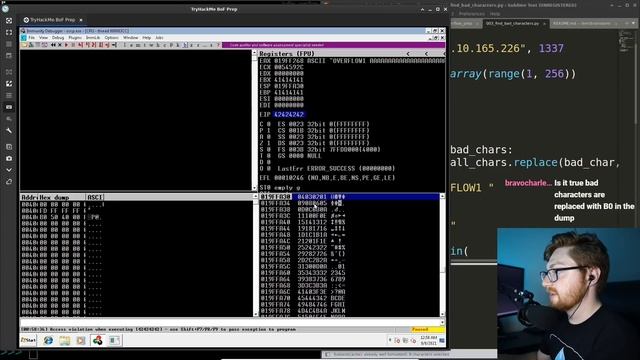Show Call stack via 'k' toolbar button

pyautogui.click(x=178, y=45)
